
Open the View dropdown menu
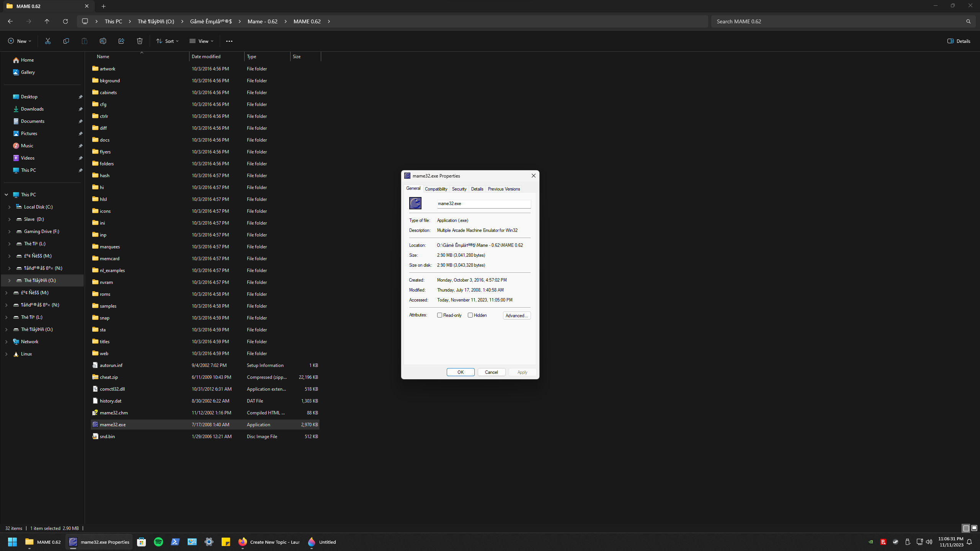point(201,41)
